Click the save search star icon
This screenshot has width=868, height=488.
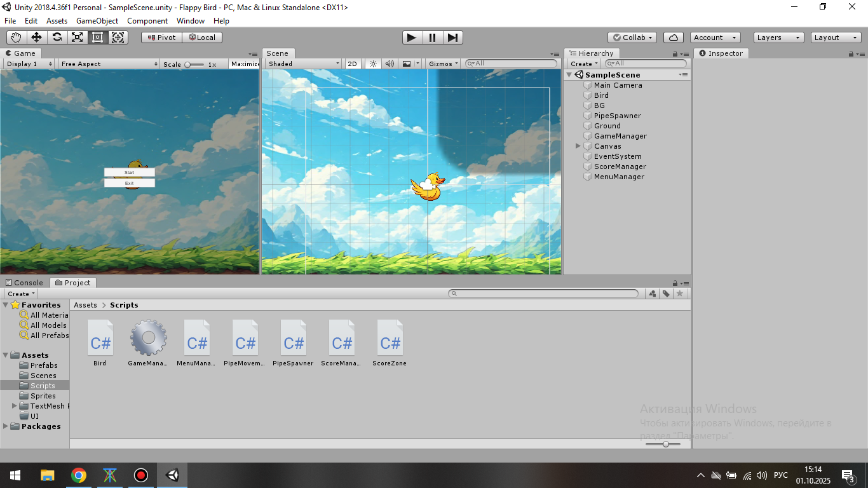(x=680, y=294)
